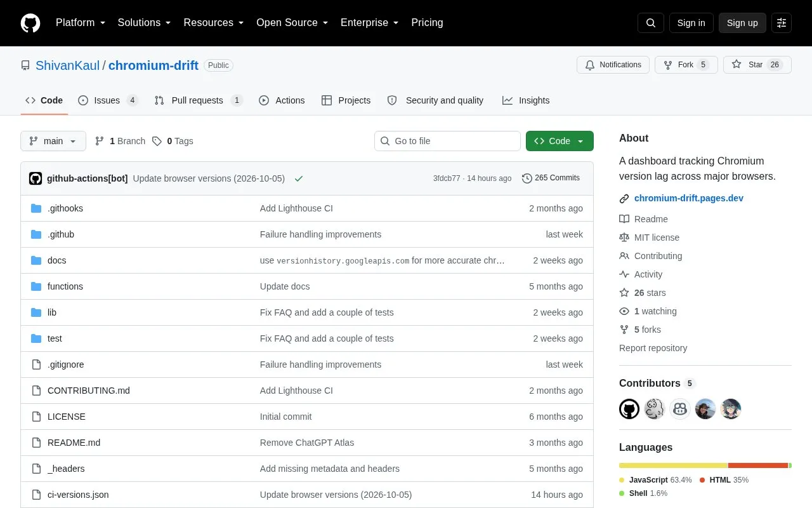This screenshot has height=508, width=812.
Task: Click the Go to file search field
Action: point(447,141)
